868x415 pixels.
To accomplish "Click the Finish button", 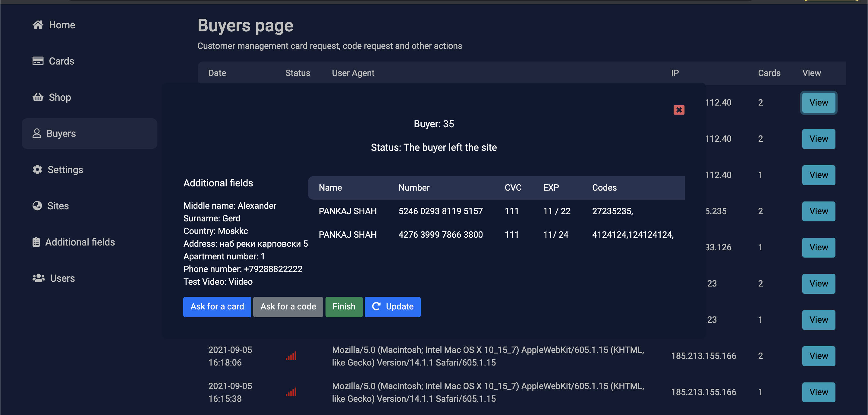I will 344,306.
